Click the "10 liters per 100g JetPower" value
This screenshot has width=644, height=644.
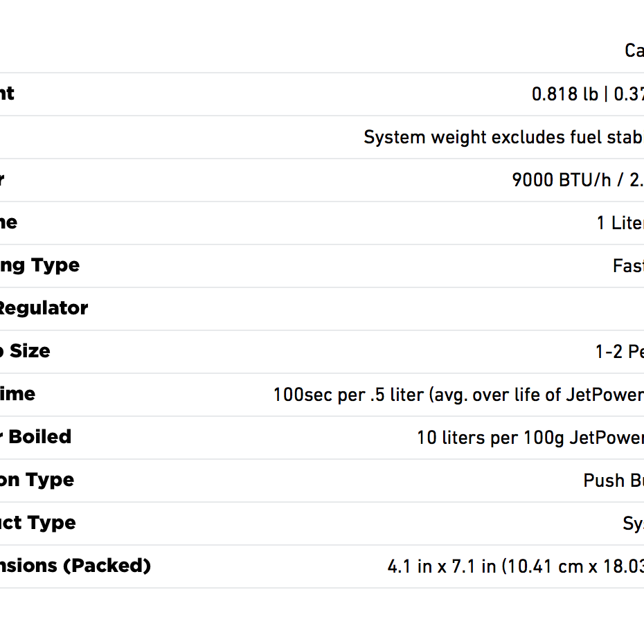tap(530, 438)
